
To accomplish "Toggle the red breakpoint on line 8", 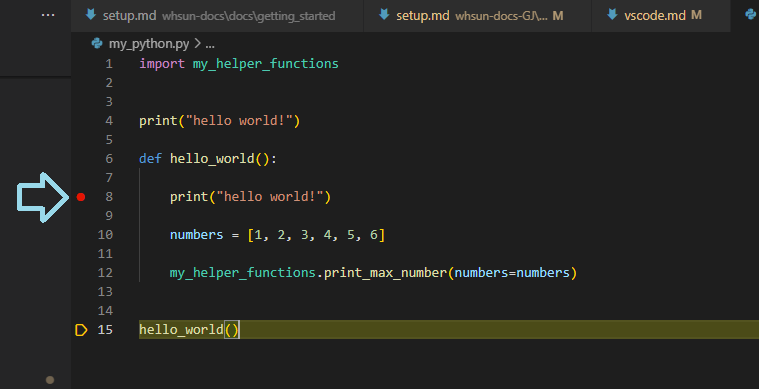I will tap(81, 197).
